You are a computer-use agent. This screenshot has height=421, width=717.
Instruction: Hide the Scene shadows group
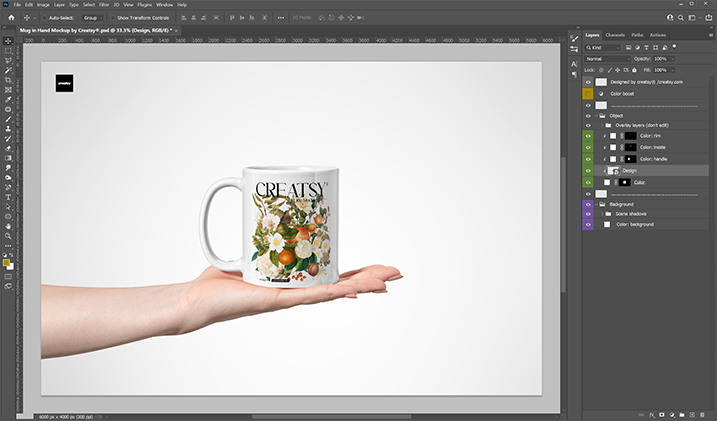588,214
